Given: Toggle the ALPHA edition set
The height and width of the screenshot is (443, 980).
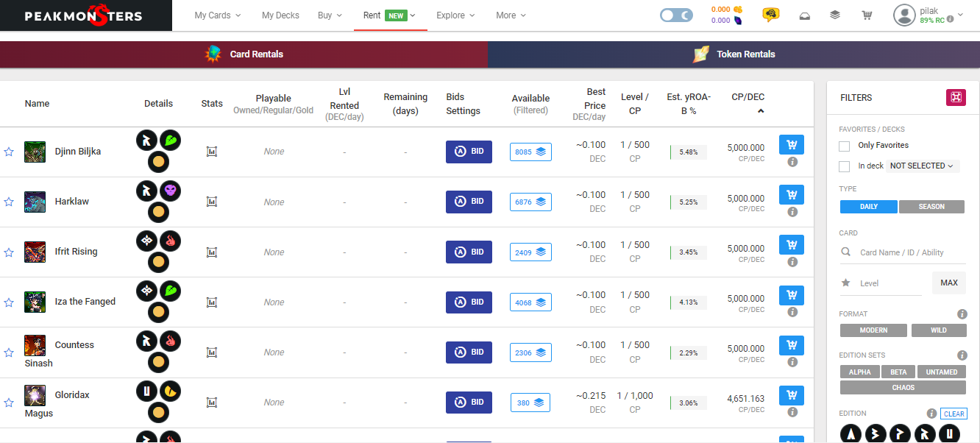Looking at the screenshot, I should [x=859, y=372].
